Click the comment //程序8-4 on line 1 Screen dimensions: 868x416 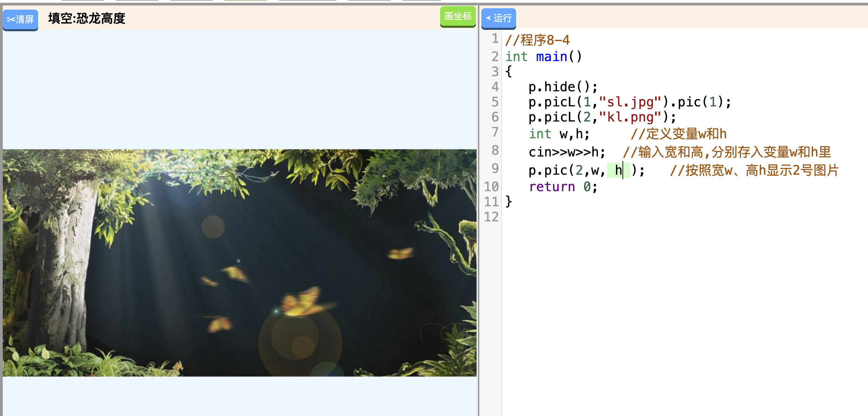coord(537,40)
